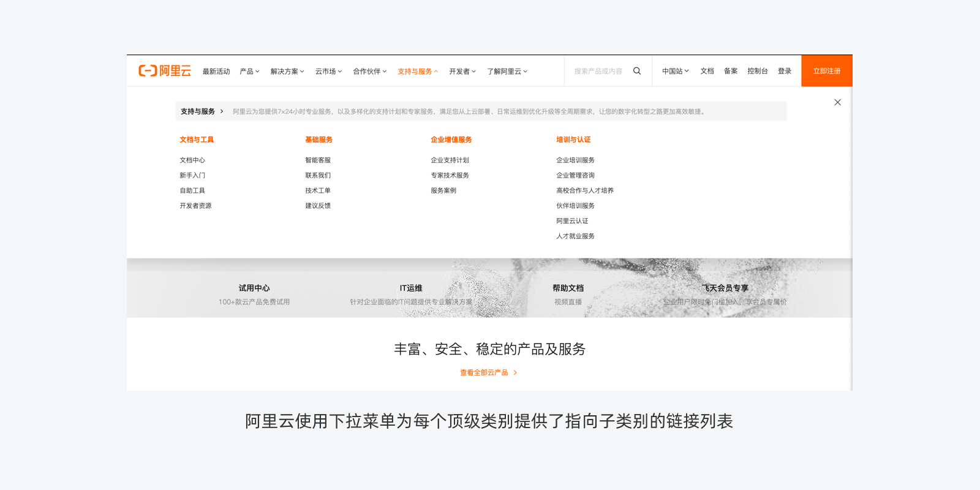Click the 立即注册 button
Image resolution: width=980 pixels, height=490 pixels.
pyautogui.click(x=827, y=71)
